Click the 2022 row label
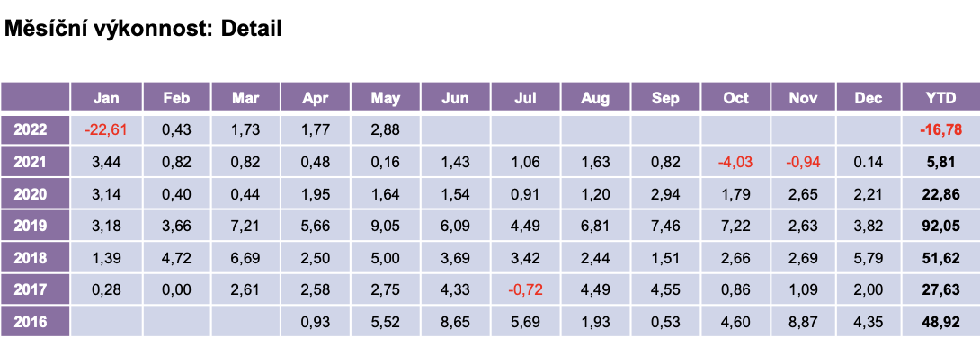 coord(34,130)
